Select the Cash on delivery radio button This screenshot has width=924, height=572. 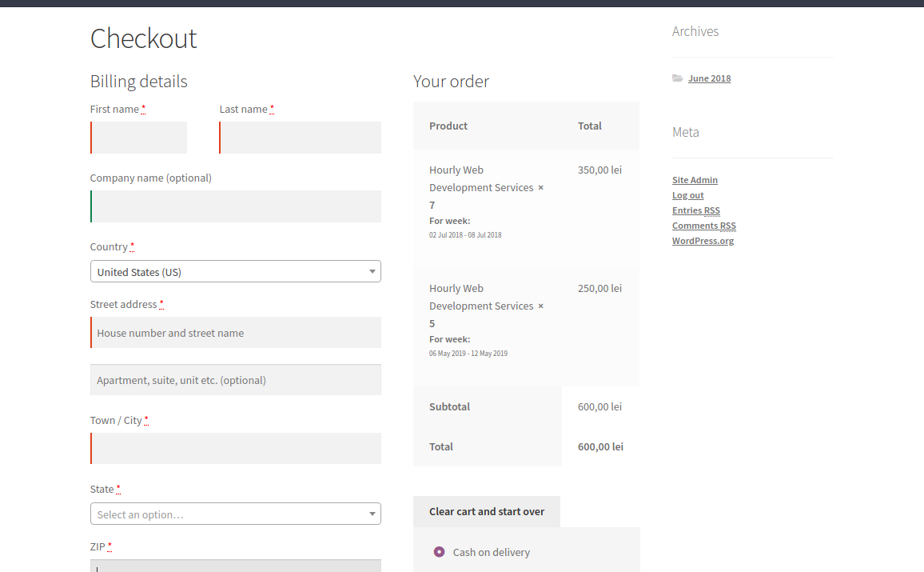tap(439, 552)
